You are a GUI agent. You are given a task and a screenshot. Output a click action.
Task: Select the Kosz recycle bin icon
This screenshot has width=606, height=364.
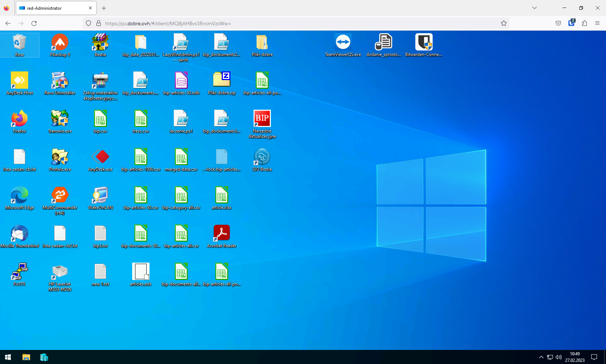(x=20, y=45)
